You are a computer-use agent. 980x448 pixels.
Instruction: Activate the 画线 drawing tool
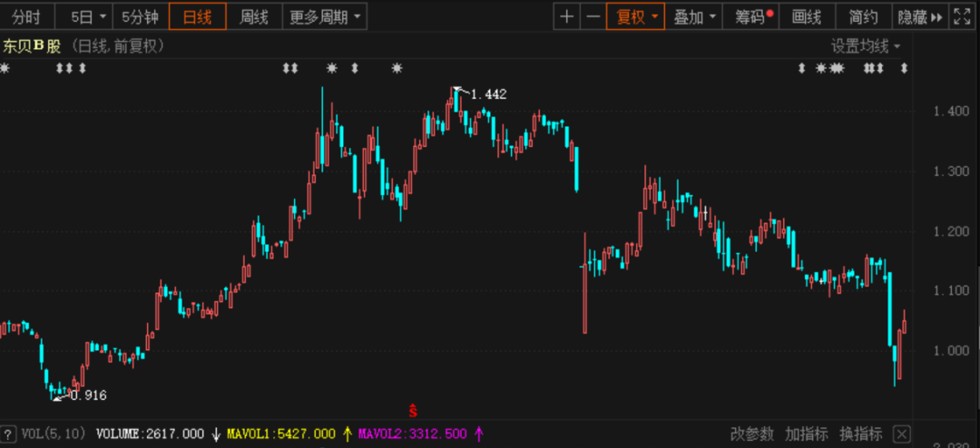[806, 16]
